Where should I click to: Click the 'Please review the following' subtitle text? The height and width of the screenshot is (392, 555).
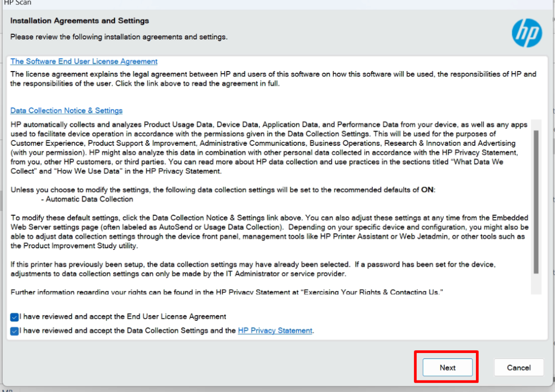coord(119,37)
